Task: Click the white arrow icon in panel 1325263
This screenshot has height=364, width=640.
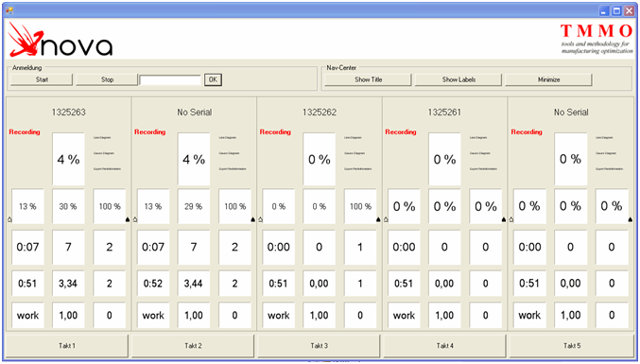Action: (9, 219)
